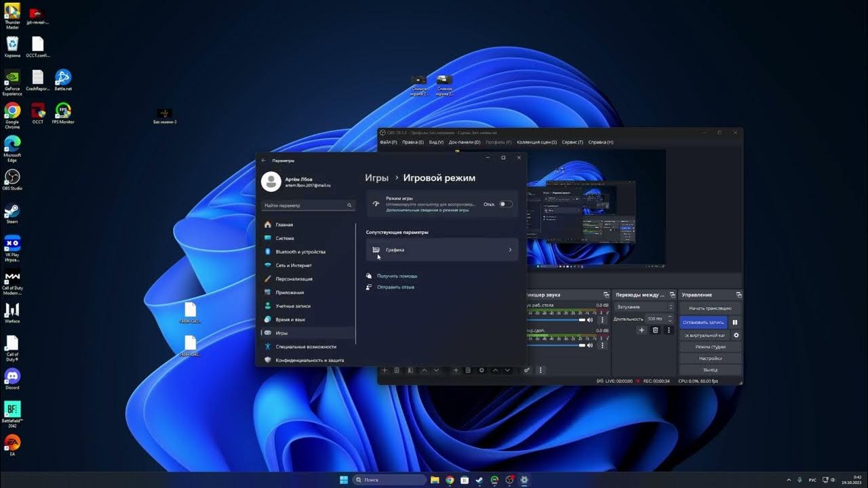Show hidden tray icons chevron on taskbar

click(789, 480)
